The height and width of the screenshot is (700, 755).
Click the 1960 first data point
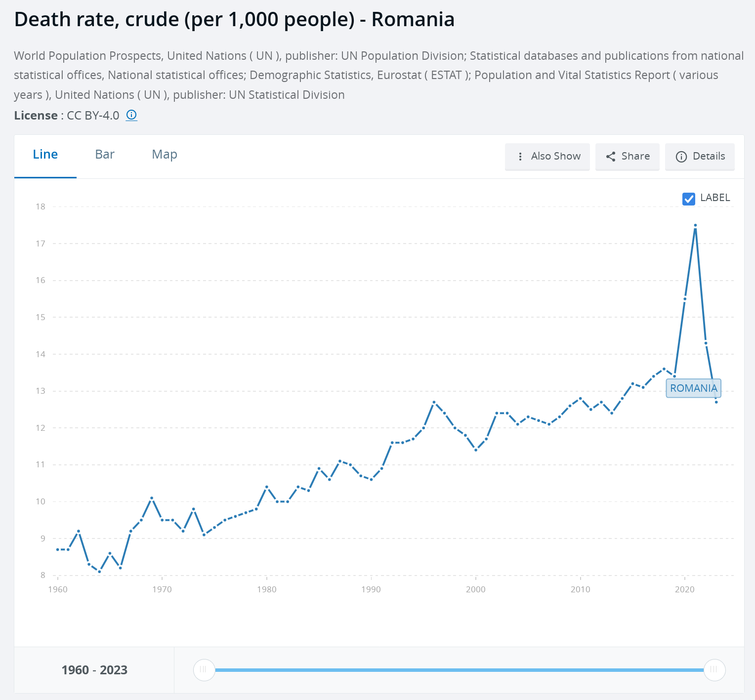[x=58, y=549]
